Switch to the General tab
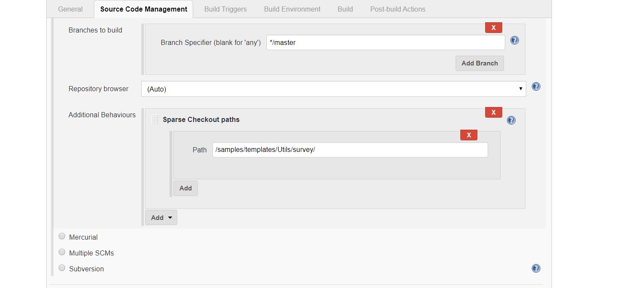Screen dimensions: 644x288 [70, 9]
